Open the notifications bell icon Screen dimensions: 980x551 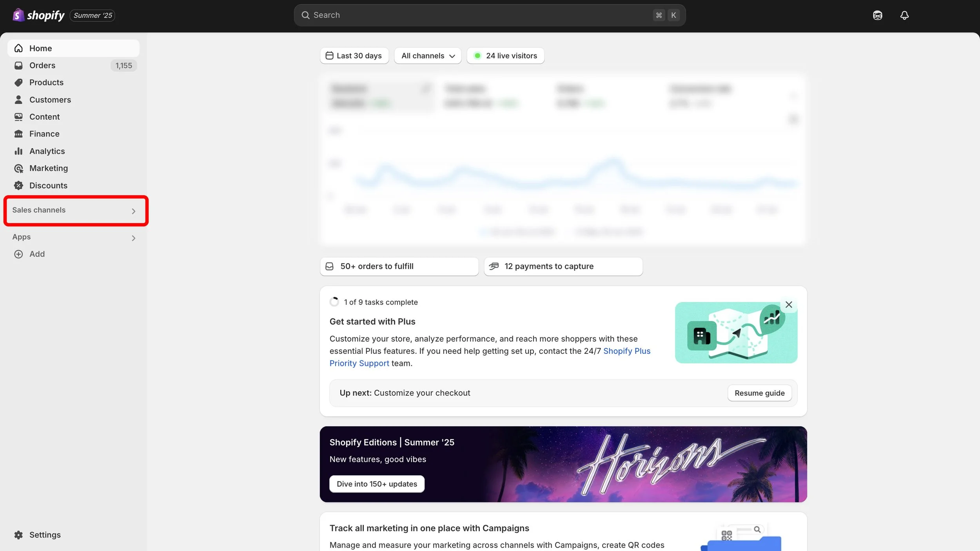tap(904, 15)
